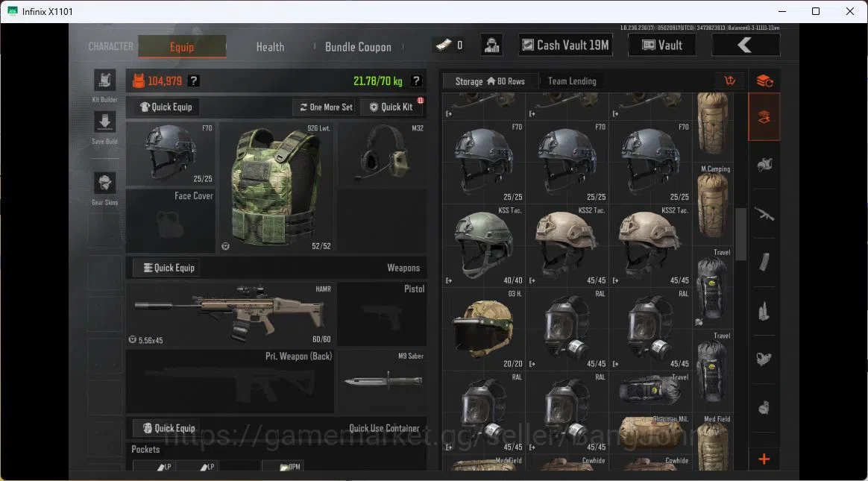Click Quick Equip above the helmet slot
The width and height of the screenshot is (868, 481).
[x=166, y=107]
